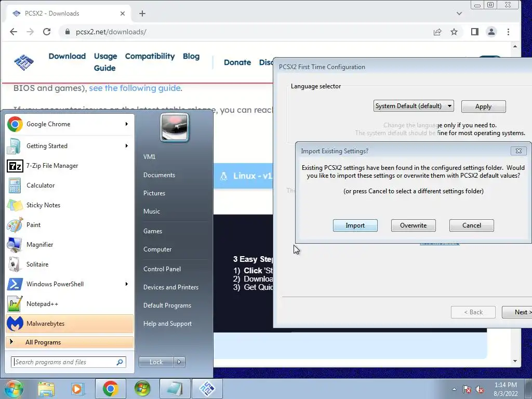Click Cancel in Import Existing Settings
The width and height of the screenshot is (532, 399).
[472, 225]
